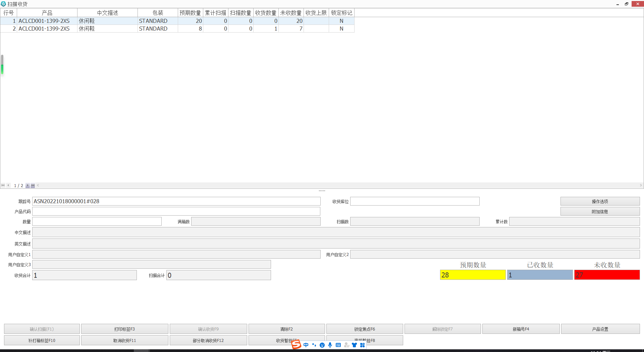The image size is (644, 352).
Task: Sort by the 行号 column header
Action: [x=8, y=13]
